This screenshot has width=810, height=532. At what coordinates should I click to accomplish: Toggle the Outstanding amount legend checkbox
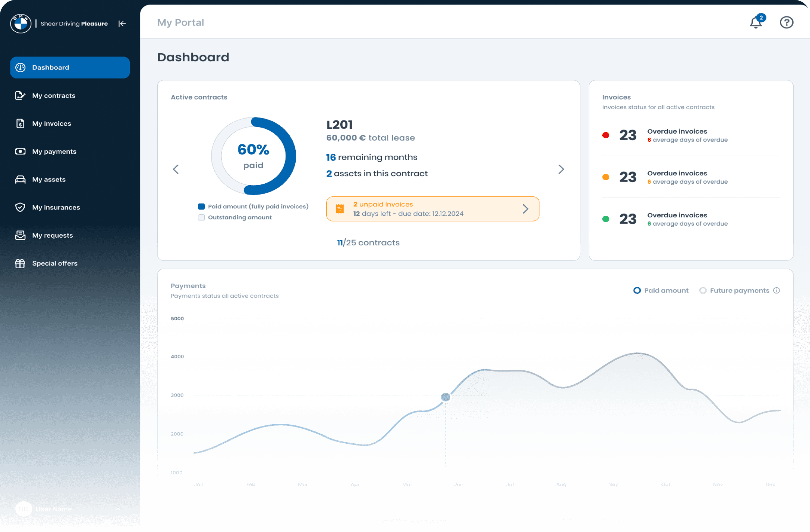201,217
